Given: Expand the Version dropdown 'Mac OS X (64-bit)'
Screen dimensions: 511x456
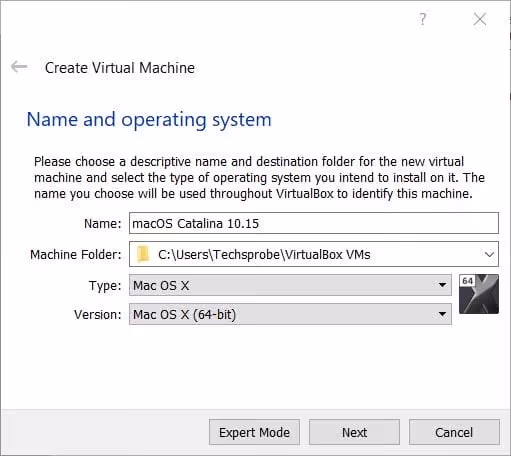Looking at the screenshot, I should pyautogui.click(x=290, y=314).
